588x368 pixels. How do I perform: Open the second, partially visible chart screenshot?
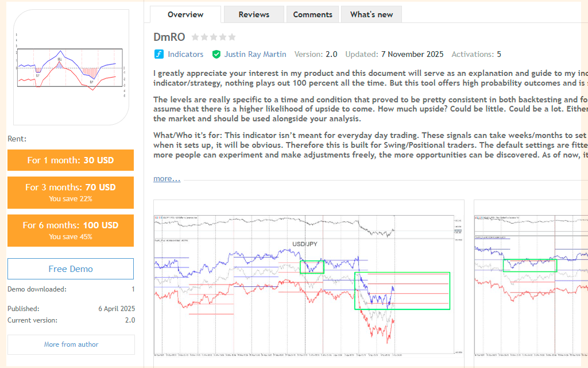tap(531, 282)
